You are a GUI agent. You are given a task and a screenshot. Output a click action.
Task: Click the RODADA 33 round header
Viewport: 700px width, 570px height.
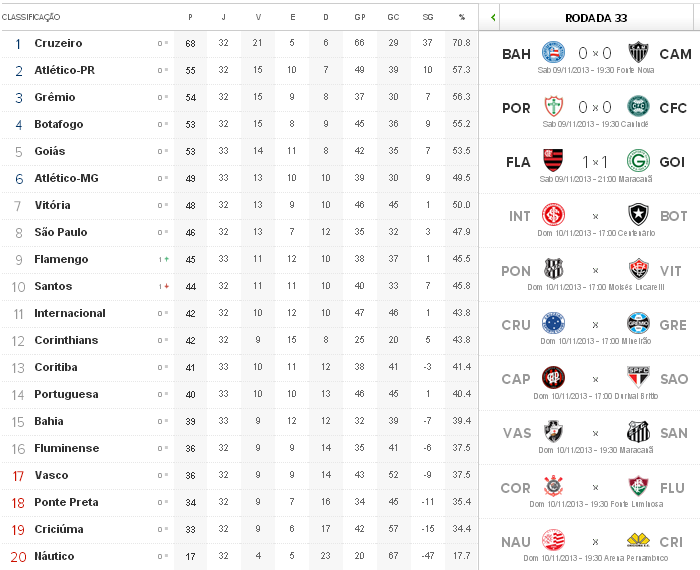pos(596,17)
